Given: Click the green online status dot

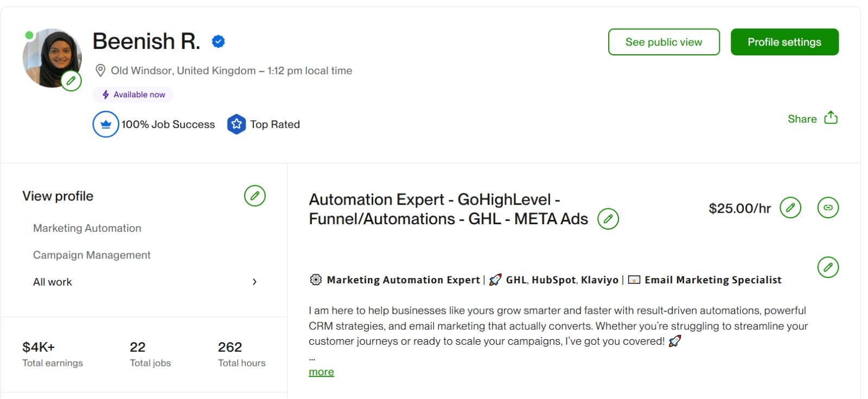Looking at the screenshot, I should point(29,35).
